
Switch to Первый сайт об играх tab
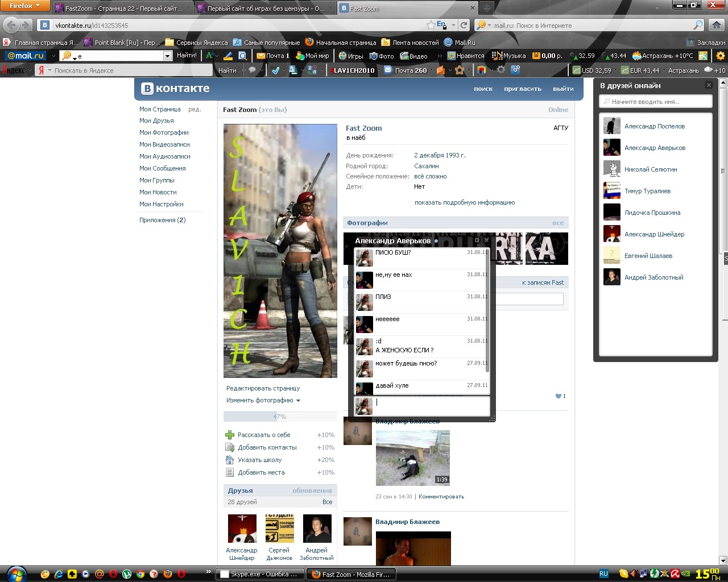pos(265,9)
